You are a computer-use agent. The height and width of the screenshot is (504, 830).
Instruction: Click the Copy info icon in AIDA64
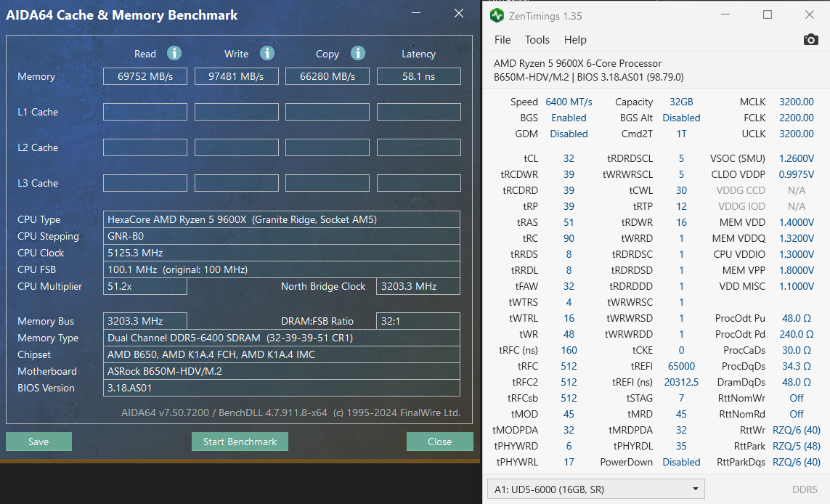coord(358,53)
